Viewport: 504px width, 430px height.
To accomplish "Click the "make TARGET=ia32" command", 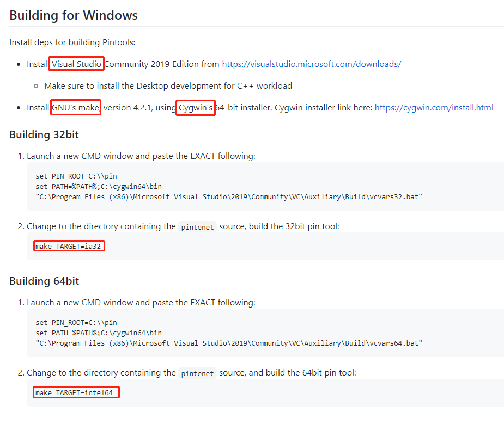I will [x=69, y=247].
